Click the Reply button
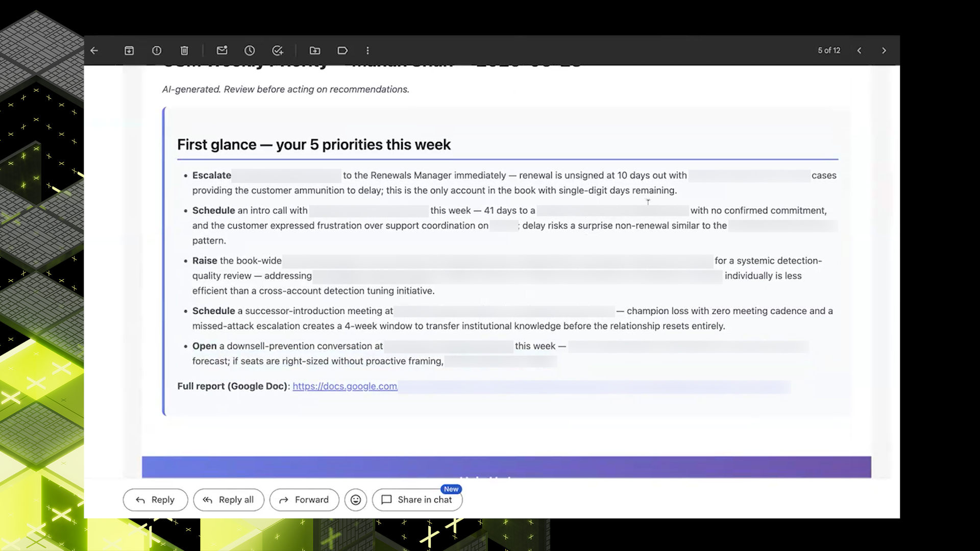 pyautogui.click(x=155, y=500)
